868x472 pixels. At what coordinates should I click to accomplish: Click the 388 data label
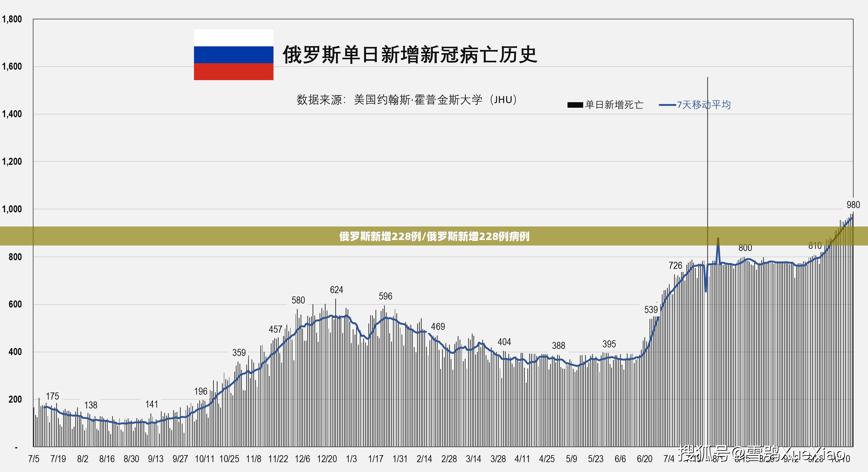click(558, 346)
